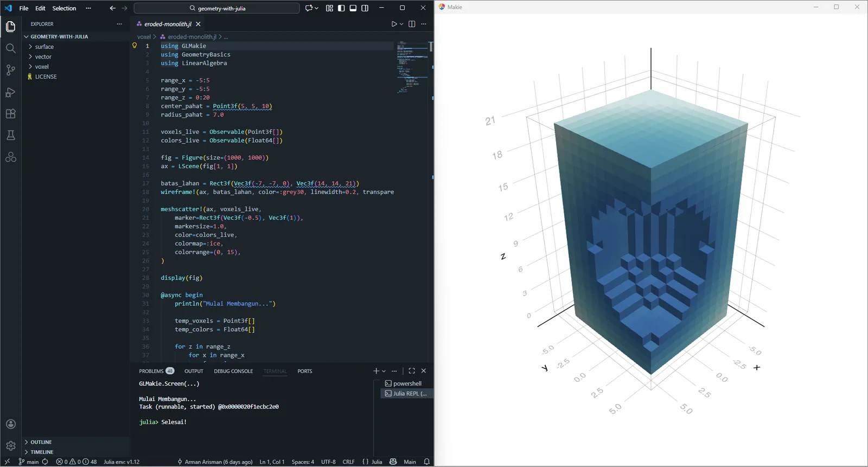Open the Run and Debug view
The height and width of the screenshot is (467, 868).
[x=10, y=92]
